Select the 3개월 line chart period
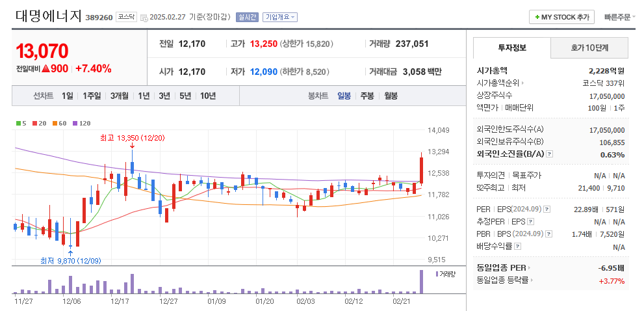This screenshot has height=311, width=644. coord(119,96)
